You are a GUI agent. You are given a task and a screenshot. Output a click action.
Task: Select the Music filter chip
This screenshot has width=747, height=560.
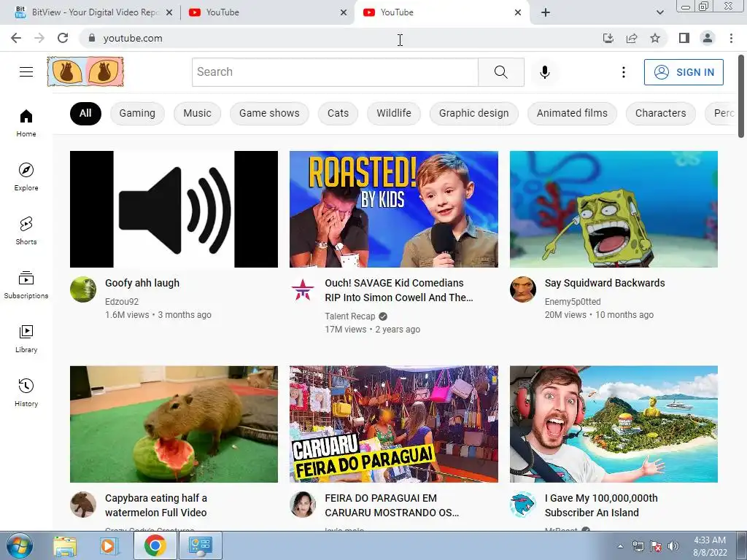click(x=197, y=113)
